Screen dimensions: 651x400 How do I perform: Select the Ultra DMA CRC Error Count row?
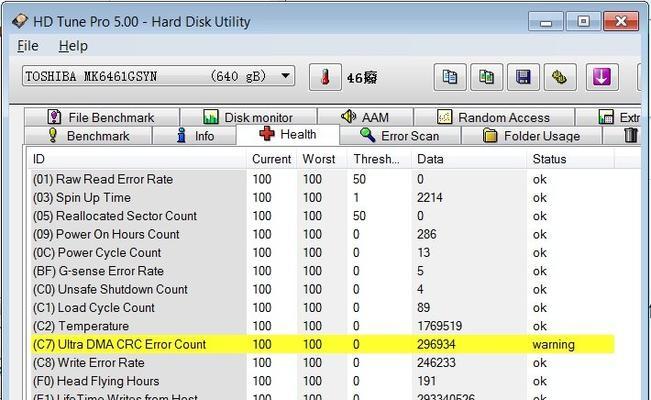(x=323, y=344)
